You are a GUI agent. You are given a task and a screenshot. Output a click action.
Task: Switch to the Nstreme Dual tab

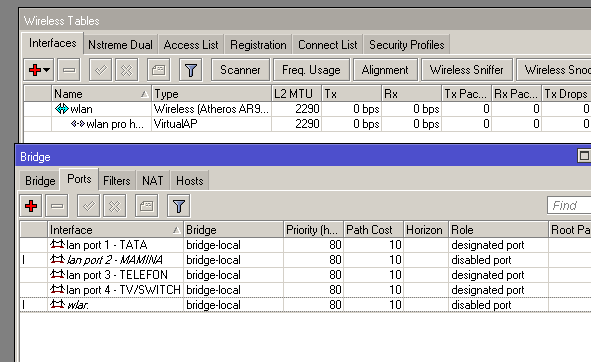(x=121, y=45)
